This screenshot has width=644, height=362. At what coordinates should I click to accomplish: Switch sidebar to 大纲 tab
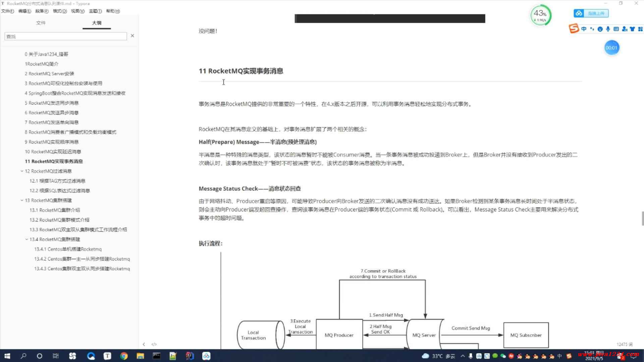pyautogui.click(x=97, y=23)
